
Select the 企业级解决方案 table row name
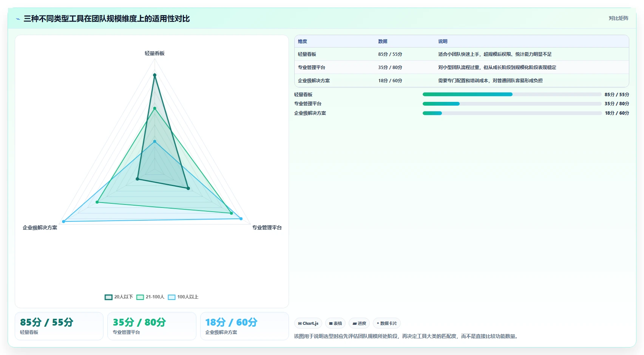coord(314,81)
